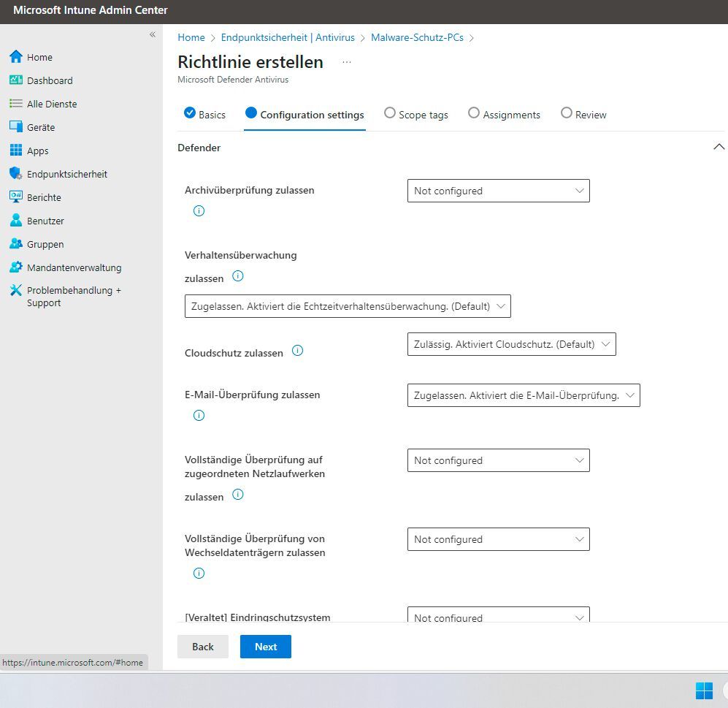
Task: Click the Next button
Action: 265,647
